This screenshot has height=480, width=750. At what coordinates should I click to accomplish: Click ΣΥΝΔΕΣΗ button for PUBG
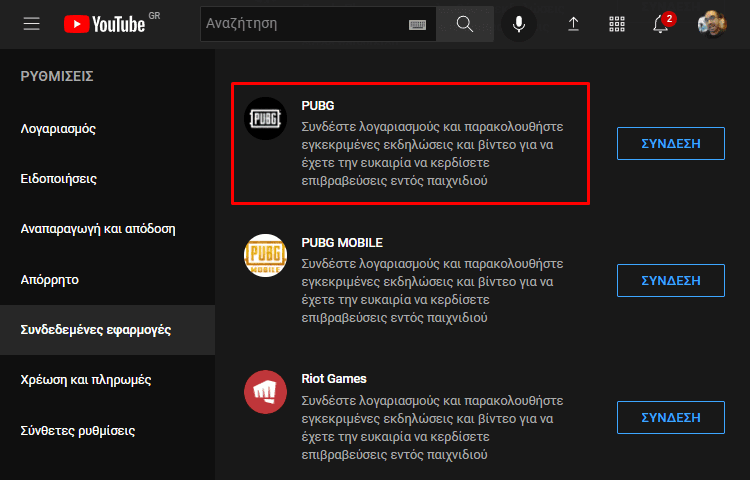[671, 143]
